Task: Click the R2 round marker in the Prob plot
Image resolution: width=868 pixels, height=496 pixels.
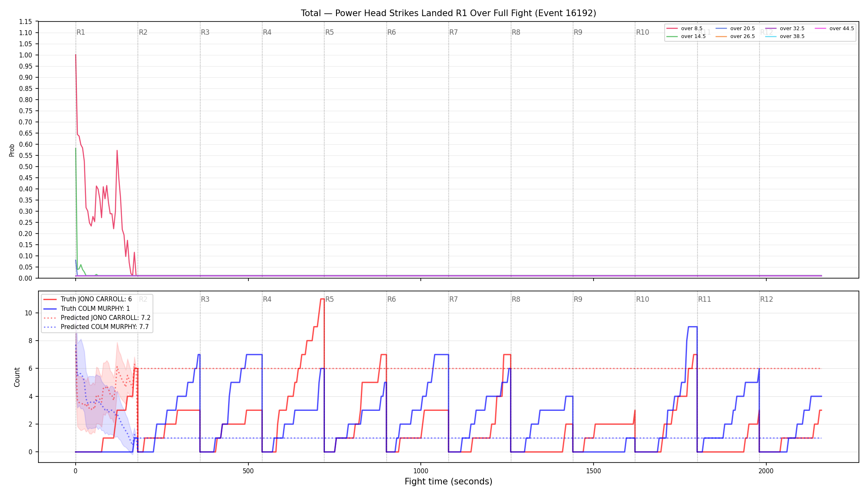Action: pyautogui.click(x=143, y=32)
